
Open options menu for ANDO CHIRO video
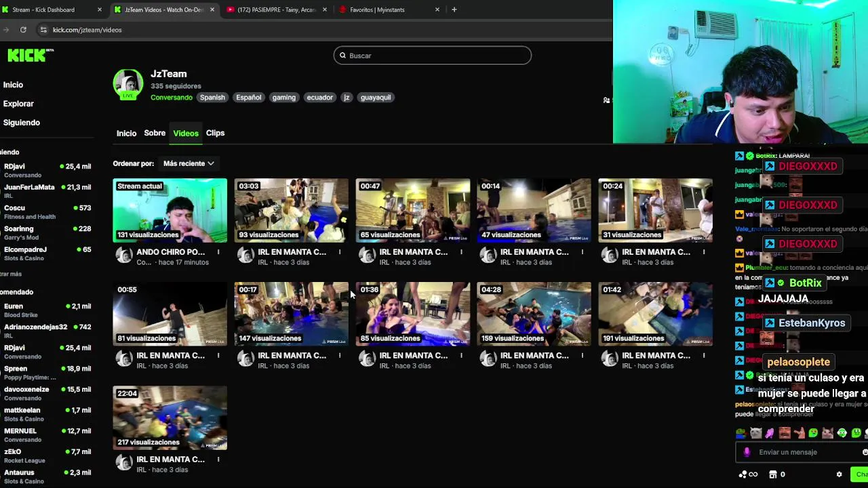(x=218, y=252)
